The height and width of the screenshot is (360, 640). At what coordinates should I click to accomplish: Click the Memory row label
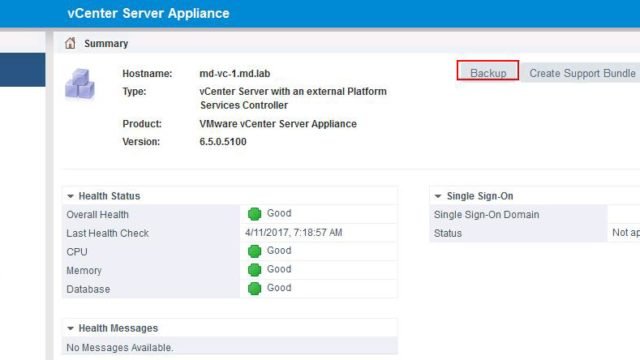[x=84, y=271]
